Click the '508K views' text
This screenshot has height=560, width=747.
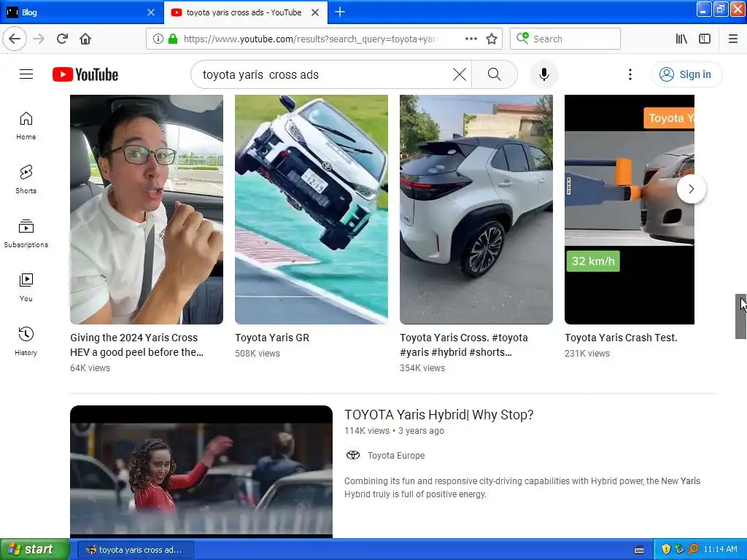pos(258,354)
